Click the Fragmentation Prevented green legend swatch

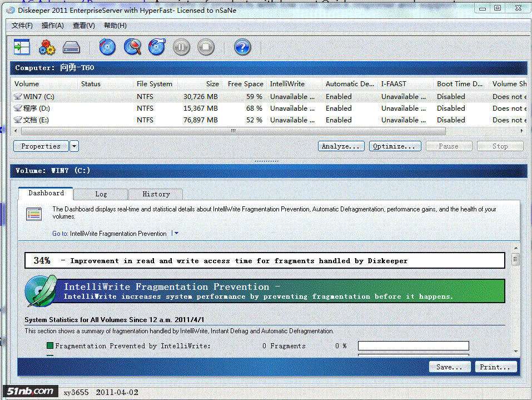point(50,345)
